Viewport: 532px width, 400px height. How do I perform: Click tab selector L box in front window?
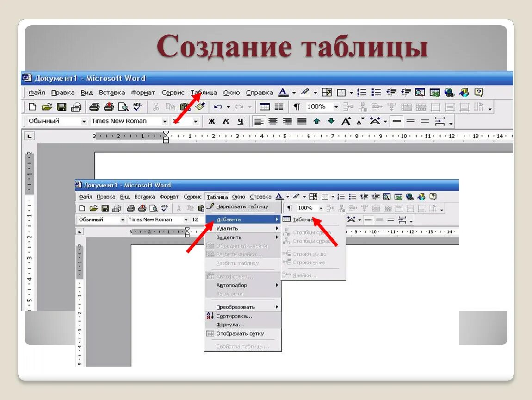[x=80, y=232]
